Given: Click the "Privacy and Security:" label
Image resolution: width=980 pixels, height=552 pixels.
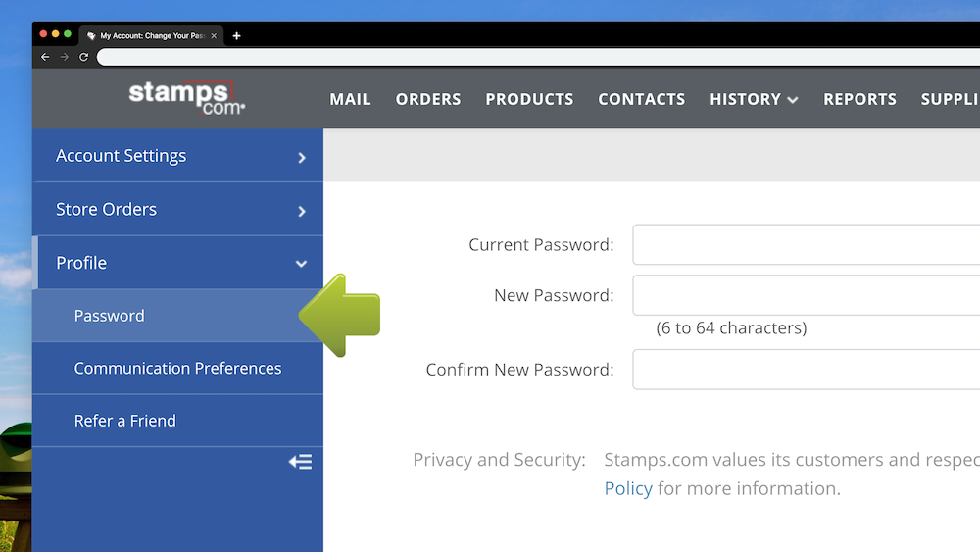Looking at the screenshot, I should (x=500, y=460).
